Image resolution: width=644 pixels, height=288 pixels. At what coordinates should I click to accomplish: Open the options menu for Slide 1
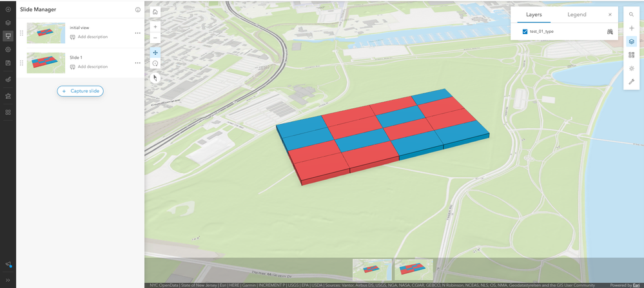137,62
